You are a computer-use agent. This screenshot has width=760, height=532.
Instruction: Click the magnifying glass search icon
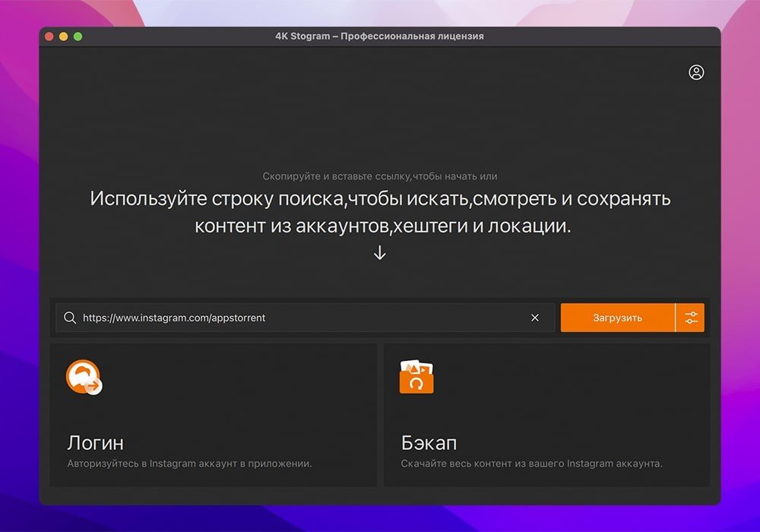(x=70, y=318)
